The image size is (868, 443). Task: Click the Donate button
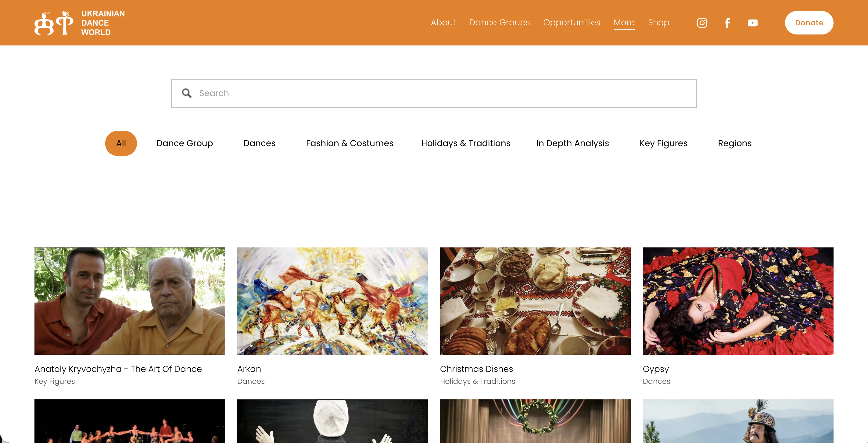[x=809, y=23]
